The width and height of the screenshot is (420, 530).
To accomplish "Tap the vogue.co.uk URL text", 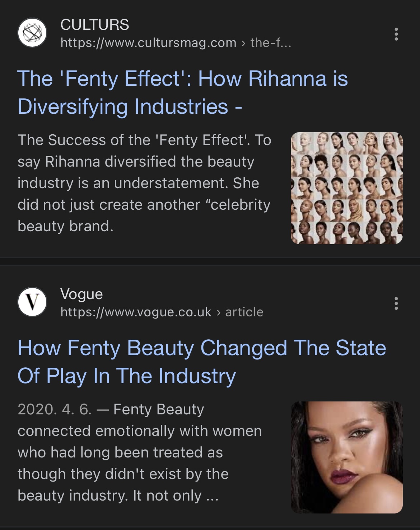I will (x=136, y=312).
